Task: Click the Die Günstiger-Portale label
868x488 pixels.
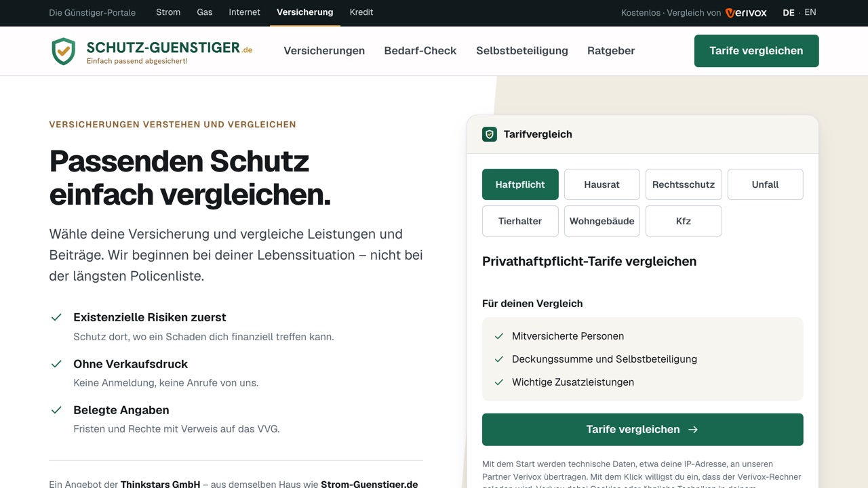Action: pos(92,13)
